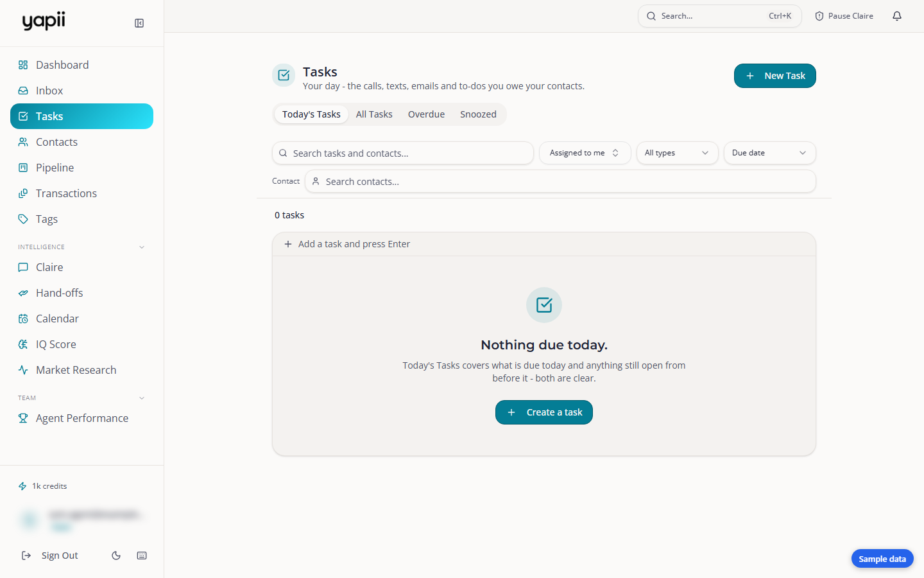The image size is (924, 578).
Task: Click the Inbox tray icon
Action: 23,91
